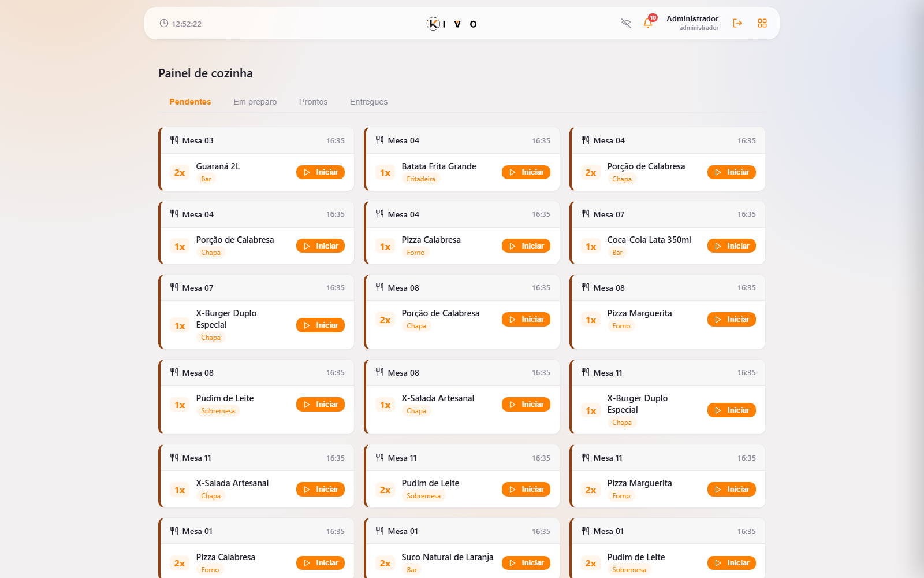Click the Bar tag under Guaraná 2L

click(x=206, y=179)
